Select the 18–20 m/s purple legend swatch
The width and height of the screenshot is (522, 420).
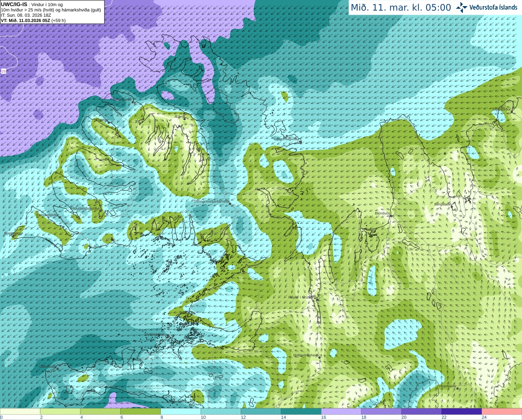(382, 411)
